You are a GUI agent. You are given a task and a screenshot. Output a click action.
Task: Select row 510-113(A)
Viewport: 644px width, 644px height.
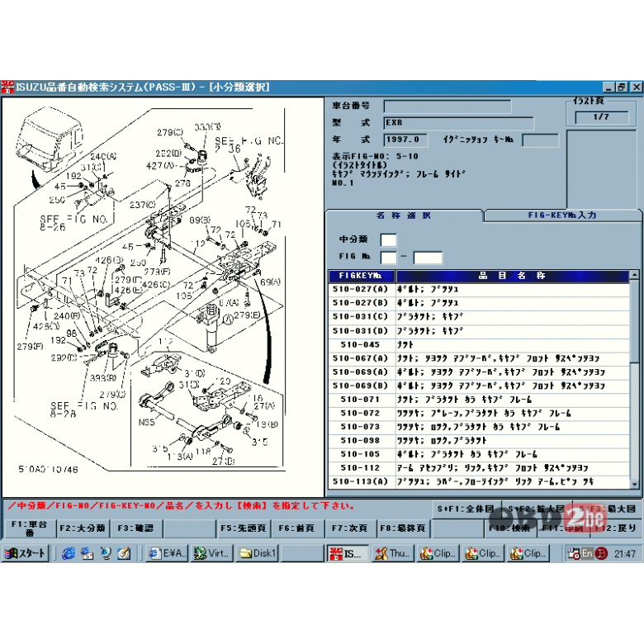coord(479,482)
